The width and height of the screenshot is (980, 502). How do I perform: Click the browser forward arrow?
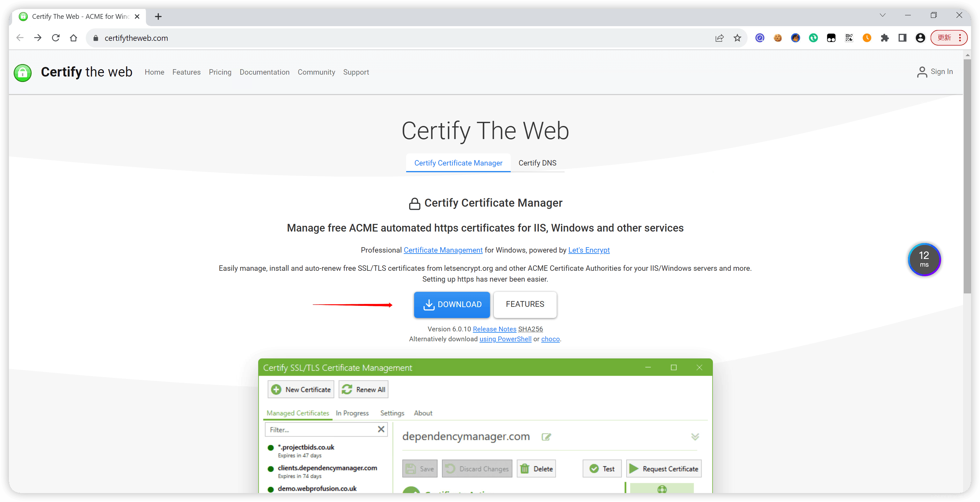38,38
